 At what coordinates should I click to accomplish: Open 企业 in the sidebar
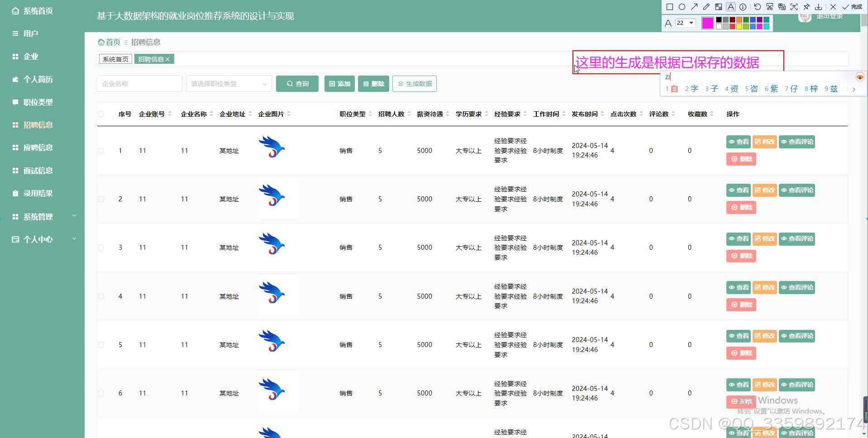[25, 57]
